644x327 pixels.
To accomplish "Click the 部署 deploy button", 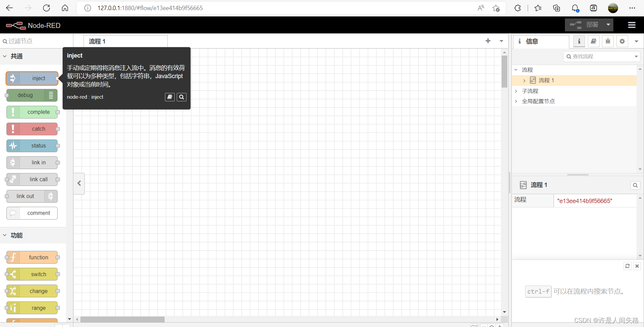I will pyautogui.click(x=584, y=25).
